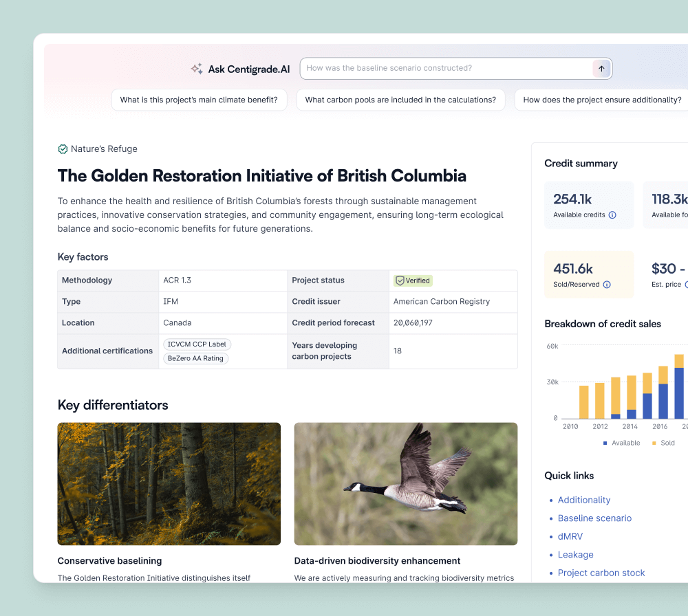Open the Project carbon stock link
This screenshot has height=616, width=688.
(601, 573)
